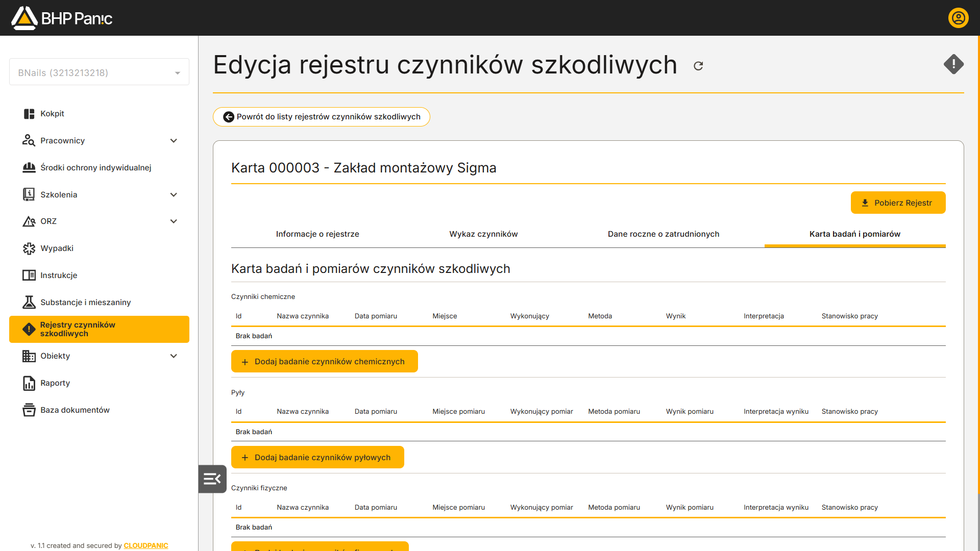Download register with Pobierz Rejestr
The height and width of the screenshot is (551, 980).
click(x=898, y=203)
